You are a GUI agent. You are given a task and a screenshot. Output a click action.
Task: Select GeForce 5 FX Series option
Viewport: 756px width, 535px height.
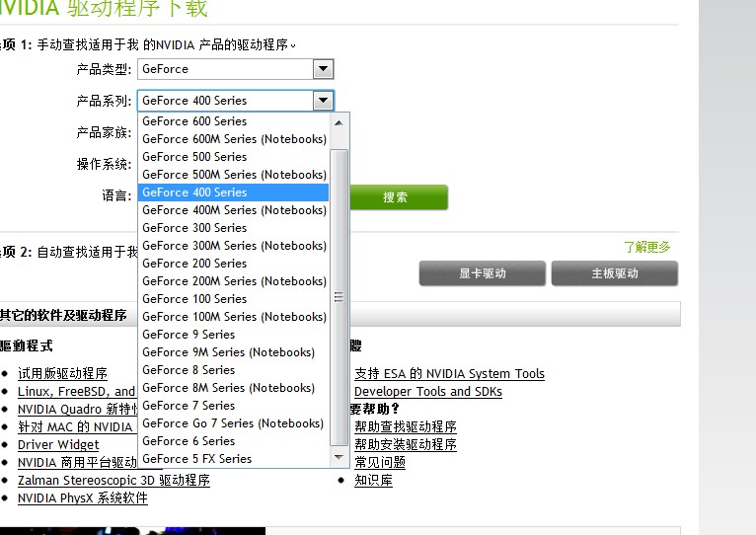point(233,459)
